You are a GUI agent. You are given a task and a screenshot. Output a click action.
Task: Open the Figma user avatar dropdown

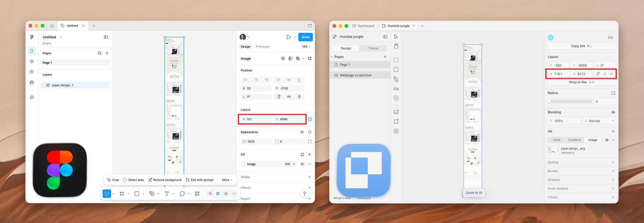[x=244, y=37]
